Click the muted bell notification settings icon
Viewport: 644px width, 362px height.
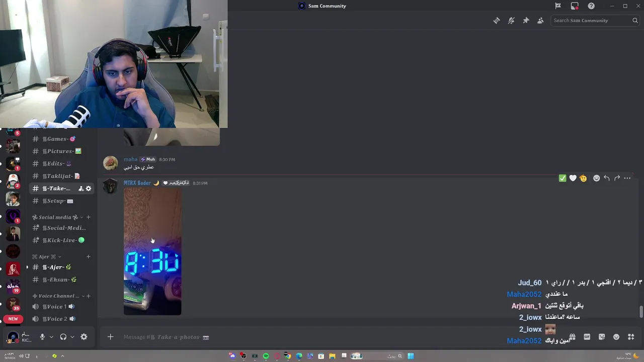[x=511, y=21]
